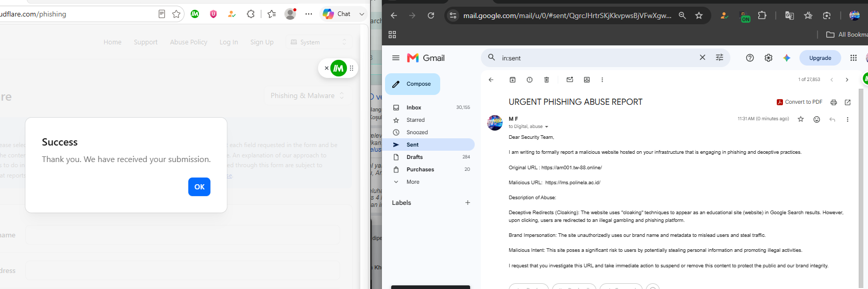Open Google apps grid in Gmail
The height and width of the screenshot is (289, 868).
click(x=854, y=58)
